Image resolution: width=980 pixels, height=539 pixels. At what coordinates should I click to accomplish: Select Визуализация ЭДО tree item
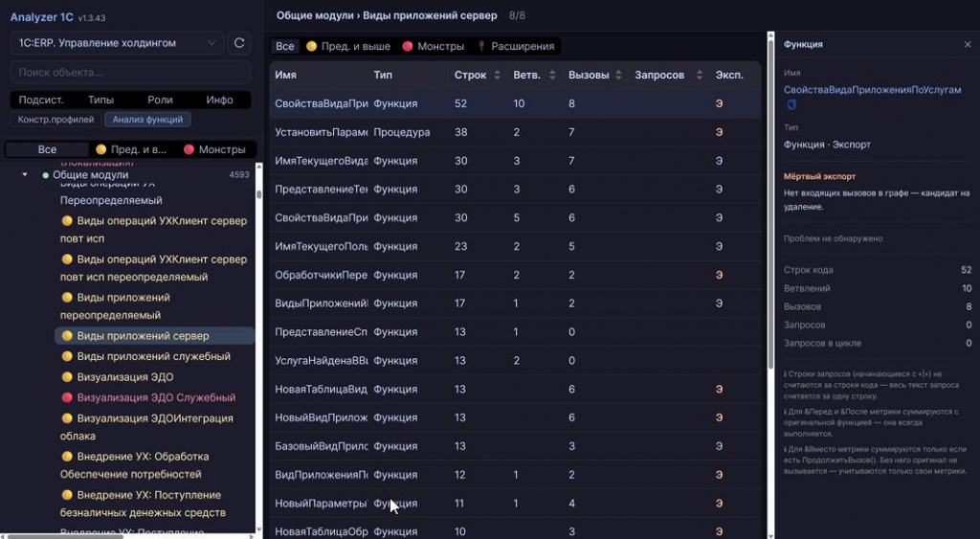(154, 377)
